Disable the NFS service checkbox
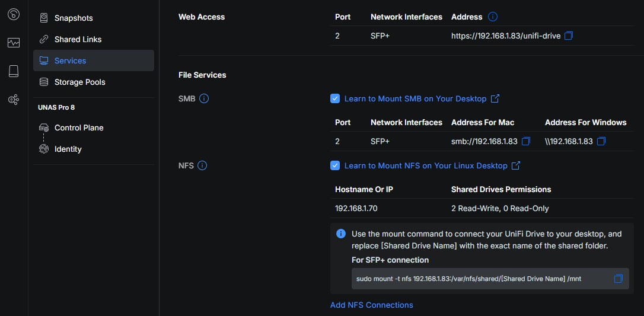The height and width of the screenshot is (316, 644). click(x=335, y=166)
